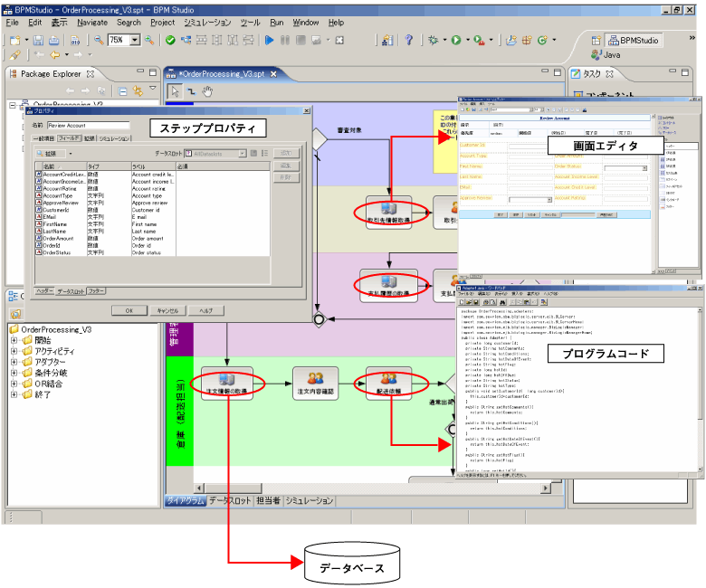This screenshot has width=706, height=588.
Task: Click the blue Run simulation play icon
Action: click(x=269, y=41)
